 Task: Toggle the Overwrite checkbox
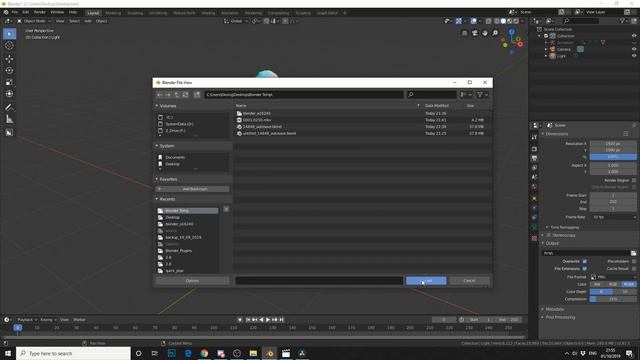coord(584,262)
